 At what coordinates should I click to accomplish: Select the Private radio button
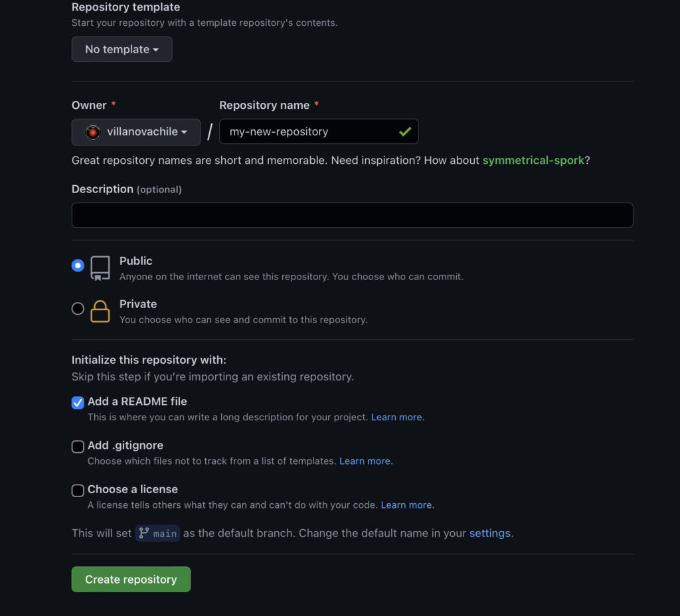tap(78, 309)
